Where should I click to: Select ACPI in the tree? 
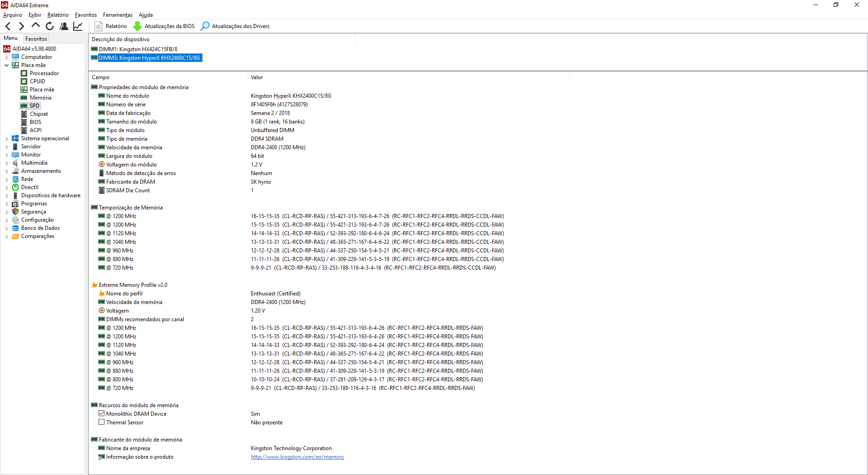(x=36, y=130)
